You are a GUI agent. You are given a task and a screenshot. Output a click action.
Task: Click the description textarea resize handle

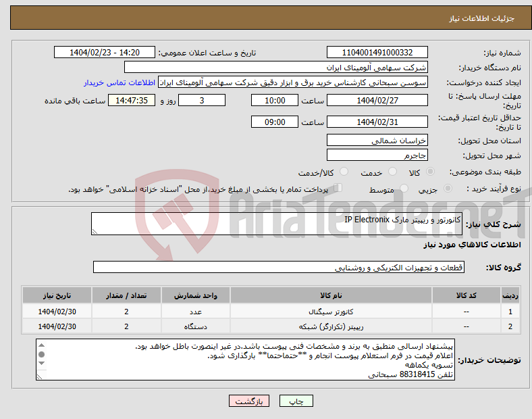(x=95, y=232)
